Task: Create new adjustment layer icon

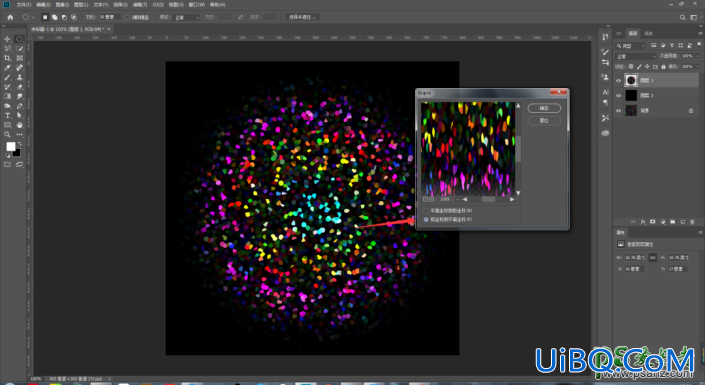Action: [x=663, y=222]
